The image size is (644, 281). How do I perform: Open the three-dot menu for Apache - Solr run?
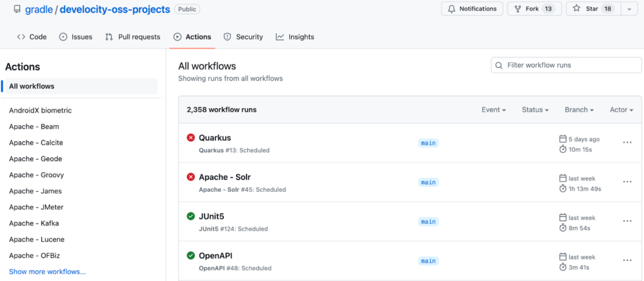pos(627,182)
